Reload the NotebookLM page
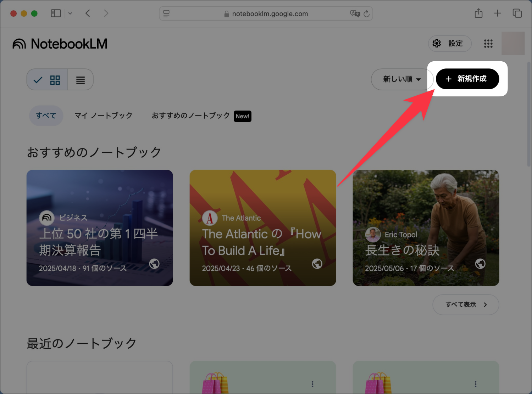 pos(366,14)
